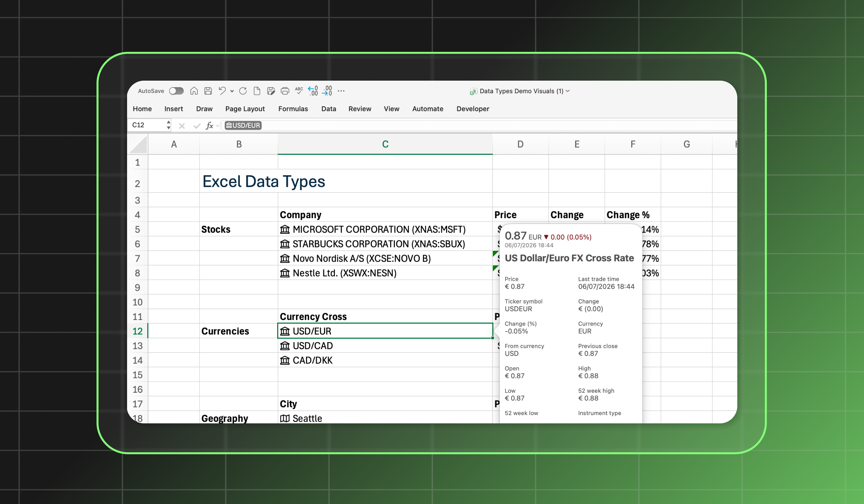Open the Home ribbon tab

point(142,109)
